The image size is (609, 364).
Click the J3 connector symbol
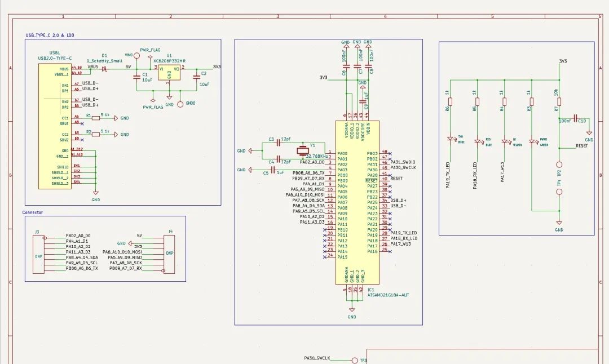tap(38, 255)
